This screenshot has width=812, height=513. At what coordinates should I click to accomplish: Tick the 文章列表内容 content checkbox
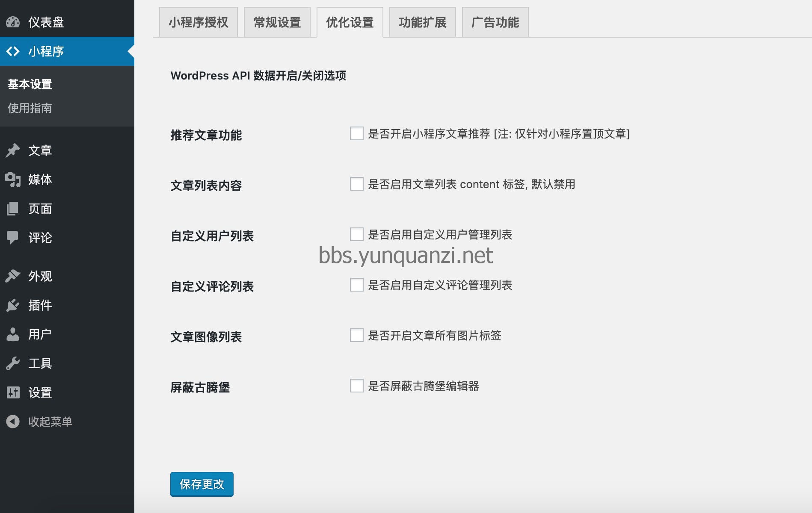click(x=356, y=184)
